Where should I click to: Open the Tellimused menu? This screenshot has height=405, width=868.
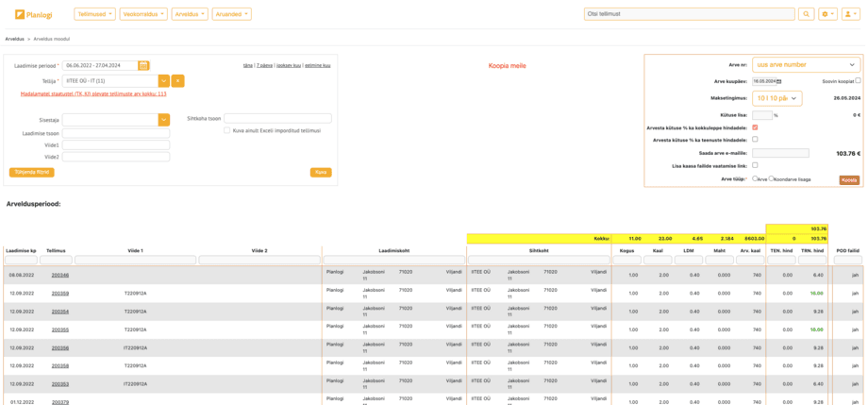click(94, 14)
